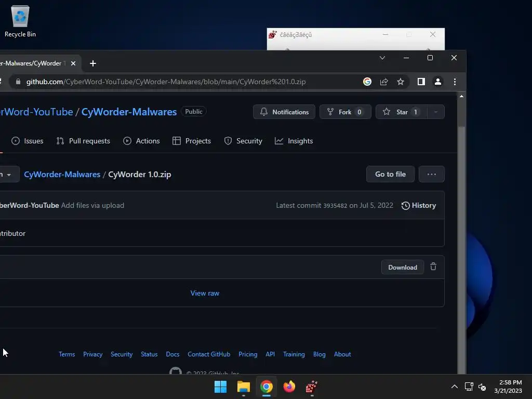Image resolution: width=532 pixels, height=399 pixels.
Task: Click the muted volume tray icon
Action: 482,387
